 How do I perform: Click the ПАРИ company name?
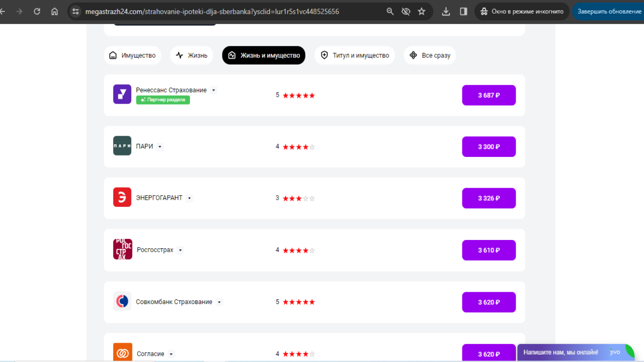coord(145,147)
